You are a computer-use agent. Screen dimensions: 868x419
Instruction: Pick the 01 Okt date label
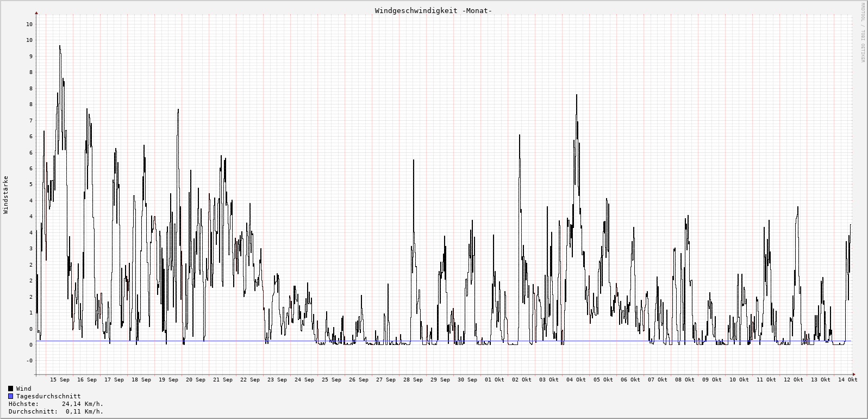click(x=495, y=380)
